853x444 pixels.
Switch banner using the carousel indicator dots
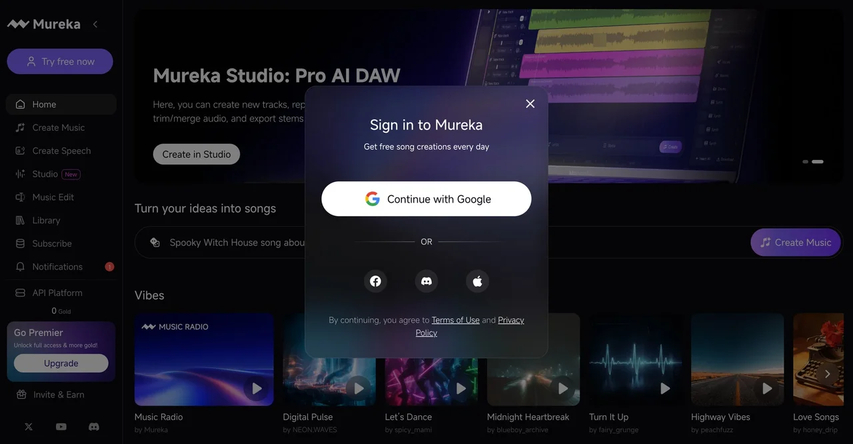[x=805, y=161]
